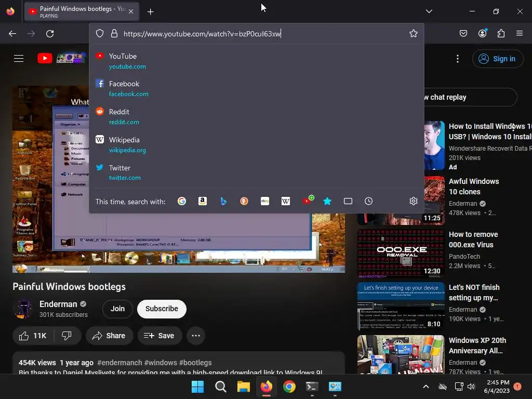Like the video with 11K likes

click(33, 336)
